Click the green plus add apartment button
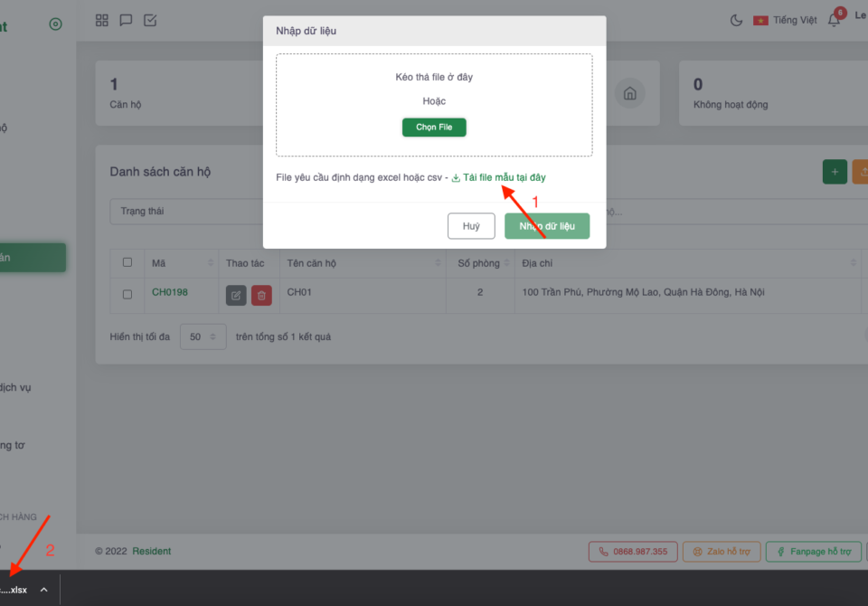The image size is (868, 606). tap(835, 172)
